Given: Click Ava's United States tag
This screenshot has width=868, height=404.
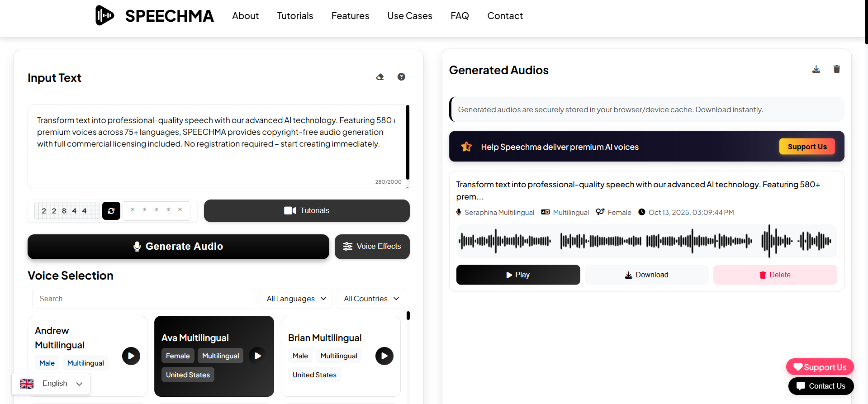Looking at the screenshot, I should coord(188,375).
